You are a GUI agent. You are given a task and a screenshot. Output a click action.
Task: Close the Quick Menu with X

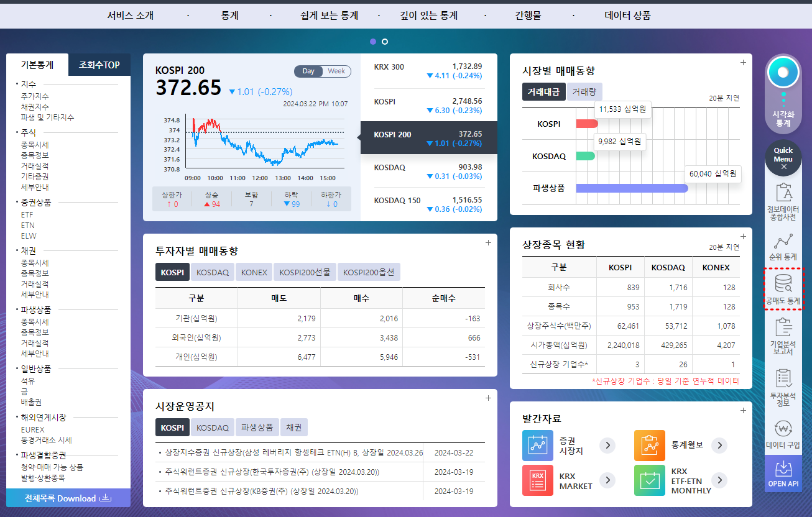pyautogui.click(x=783, y=167)
